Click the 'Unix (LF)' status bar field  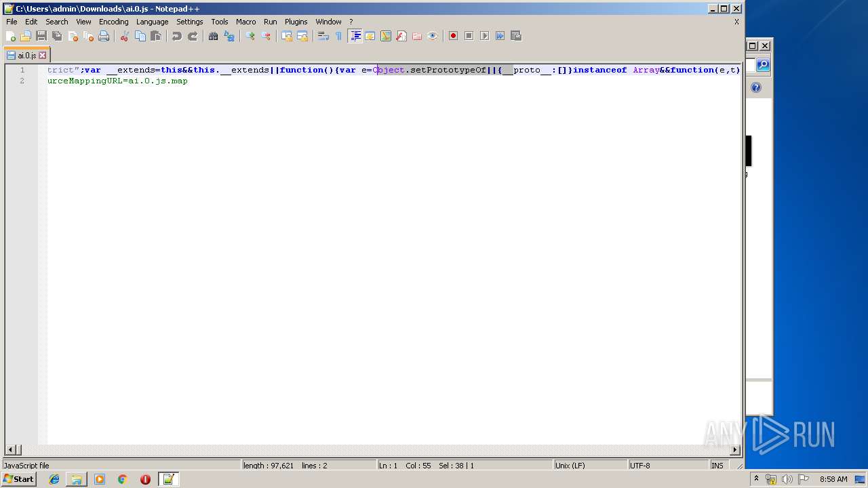[x=590, y=466]
